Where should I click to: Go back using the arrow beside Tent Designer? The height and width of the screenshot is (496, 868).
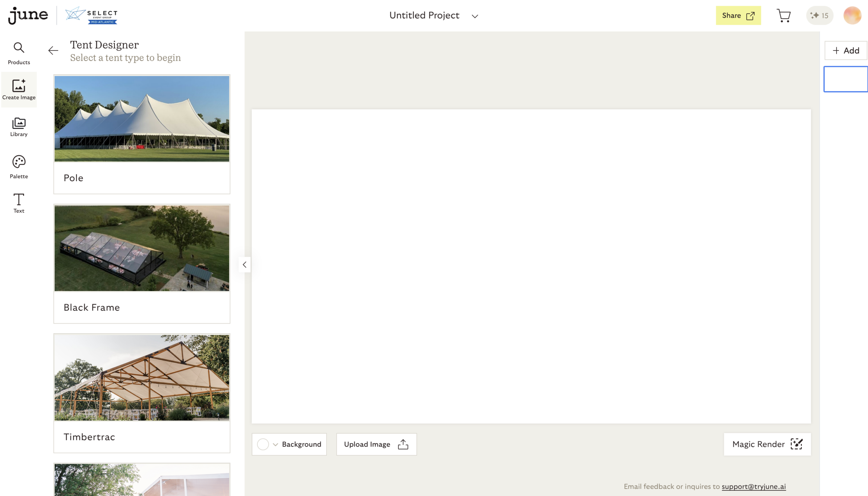coord(53,51)
